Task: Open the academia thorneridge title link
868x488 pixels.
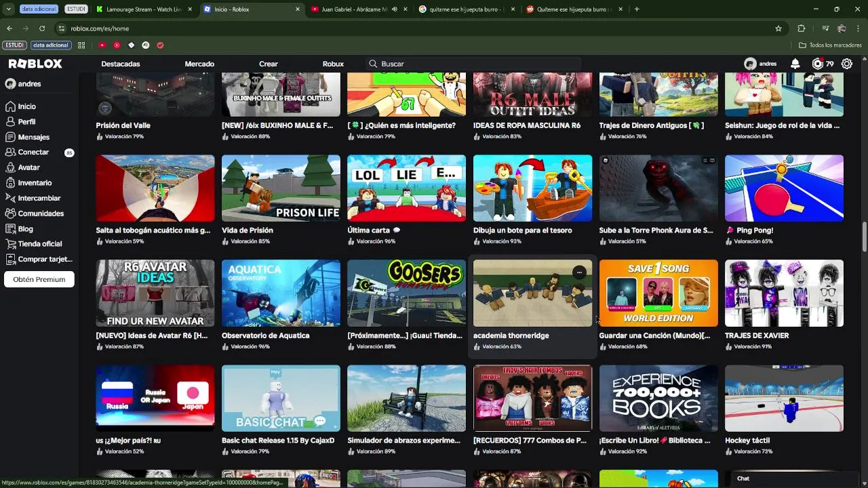Action: [511, 335]
